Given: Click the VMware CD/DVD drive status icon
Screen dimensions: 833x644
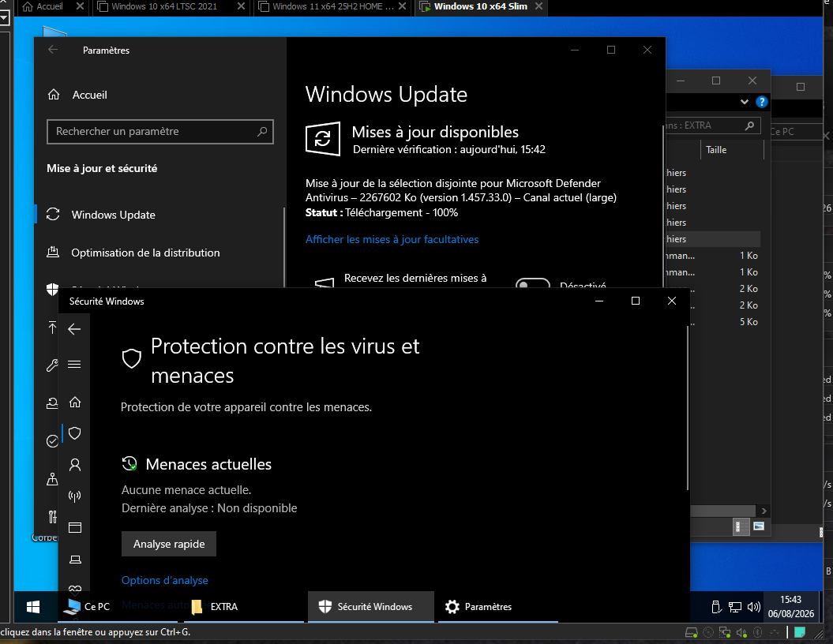Looking at the screenshot, I should [708, 632].
